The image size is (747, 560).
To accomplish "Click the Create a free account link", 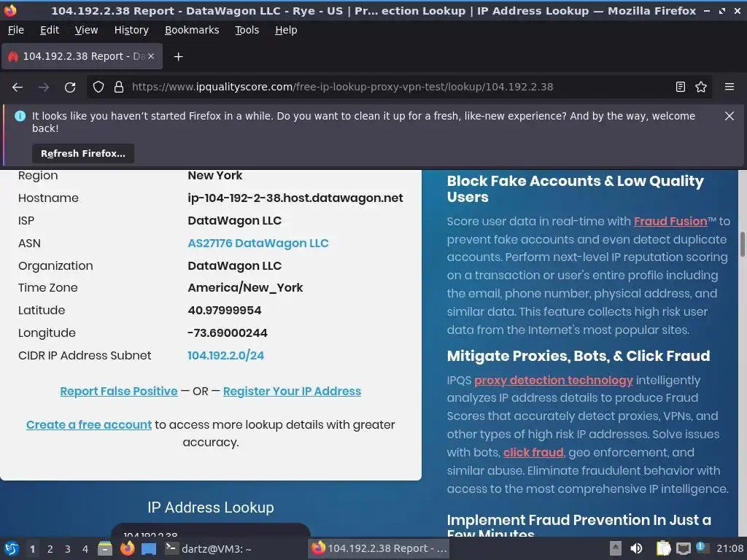I will (x=88, y=425).
